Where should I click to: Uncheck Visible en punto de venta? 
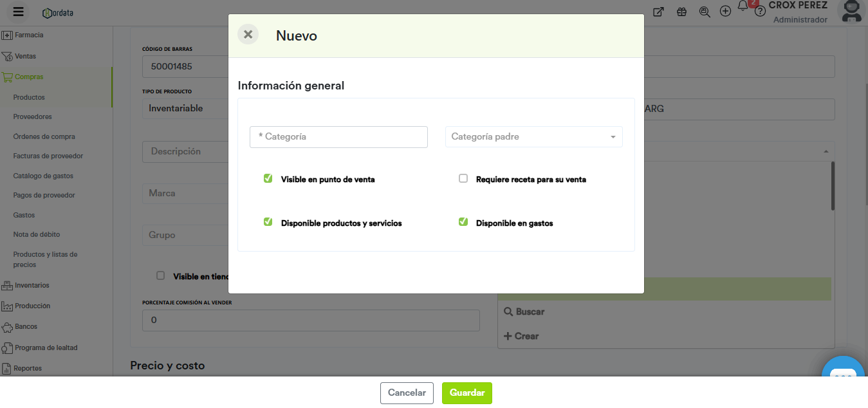268,179
